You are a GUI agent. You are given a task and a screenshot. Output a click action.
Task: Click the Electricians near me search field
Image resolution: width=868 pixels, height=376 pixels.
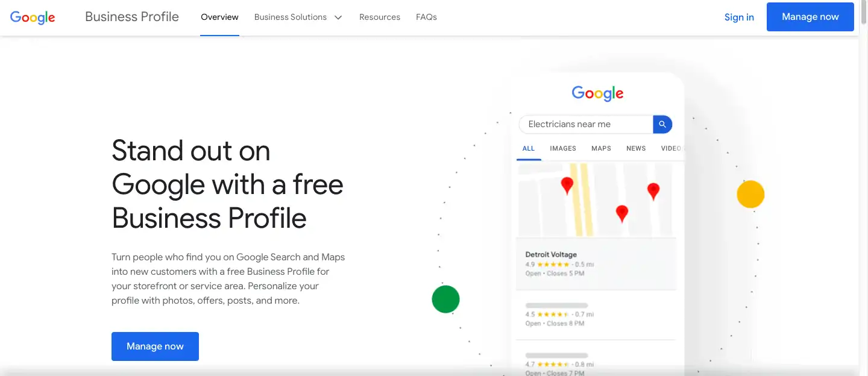point(586,124)
